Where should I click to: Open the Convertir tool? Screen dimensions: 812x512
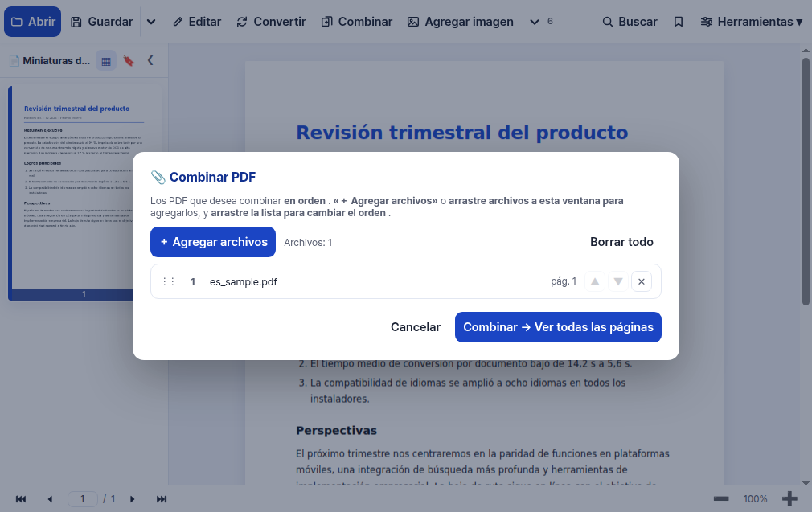coord(272,22)
